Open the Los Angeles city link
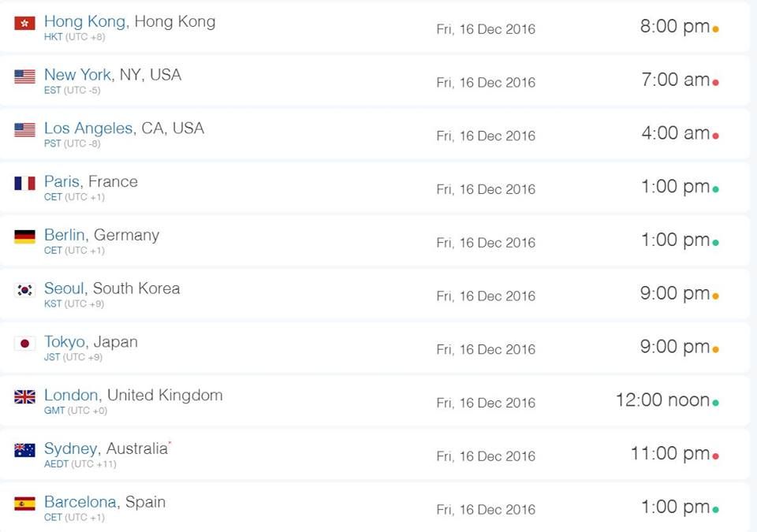The width and height of the screenshot is (757, 532). click(88, 128)
